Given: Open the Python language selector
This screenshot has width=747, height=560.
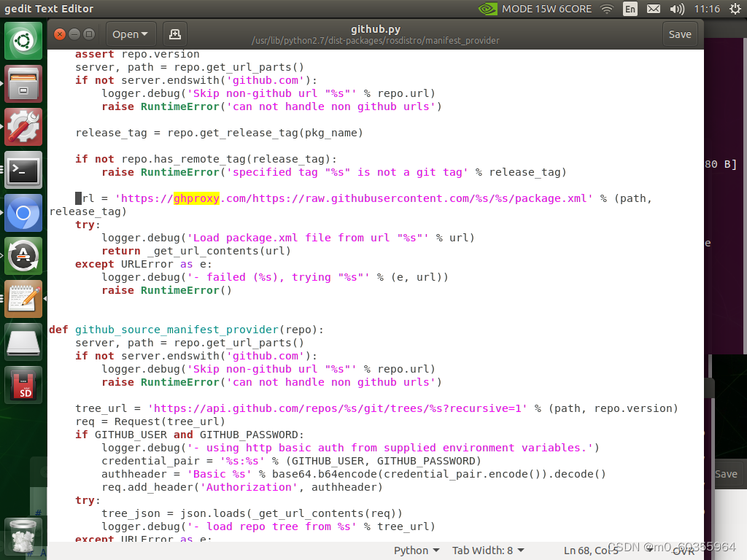Looking at the screenshot, I should pyautogui.click(x=417, y=551).
